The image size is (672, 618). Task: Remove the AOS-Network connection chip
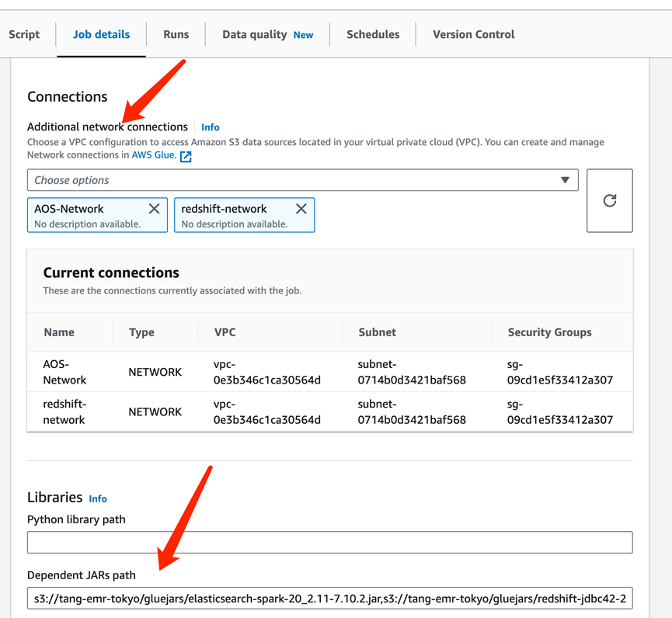point(154,209)
